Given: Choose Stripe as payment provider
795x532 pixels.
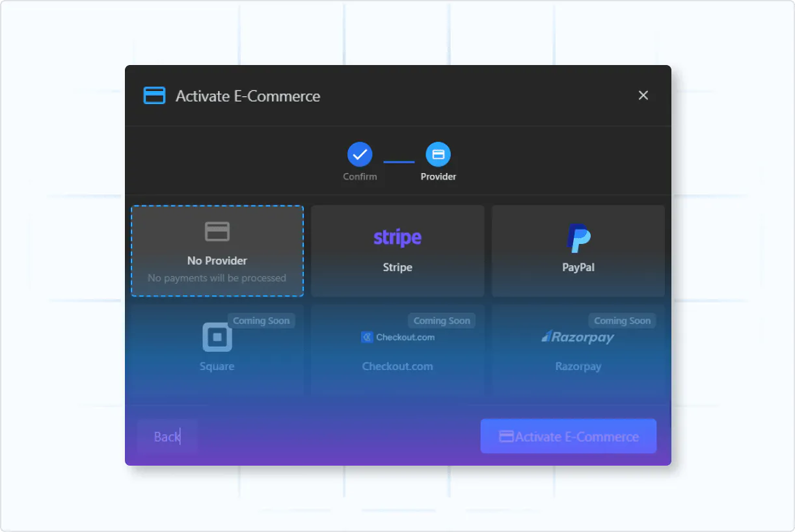Looking at the screenshot, I should point(397,251).
